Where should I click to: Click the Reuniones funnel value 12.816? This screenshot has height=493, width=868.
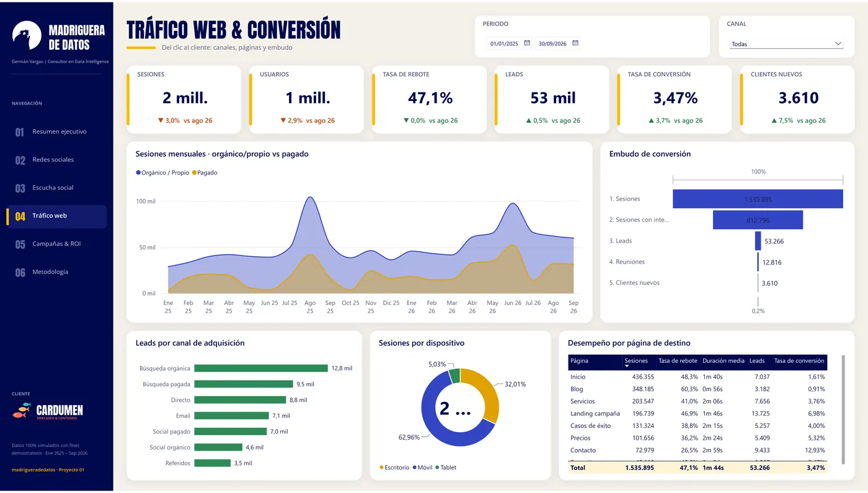click(772, 262)
